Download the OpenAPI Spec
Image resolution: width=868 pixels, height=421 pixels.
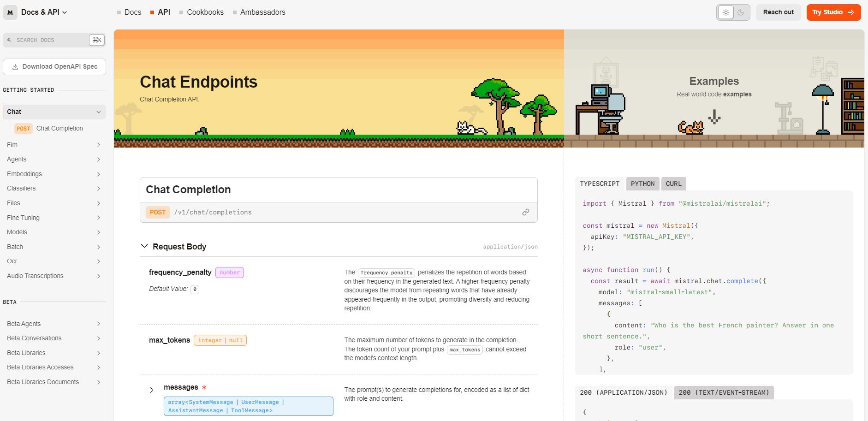point(54,67)
